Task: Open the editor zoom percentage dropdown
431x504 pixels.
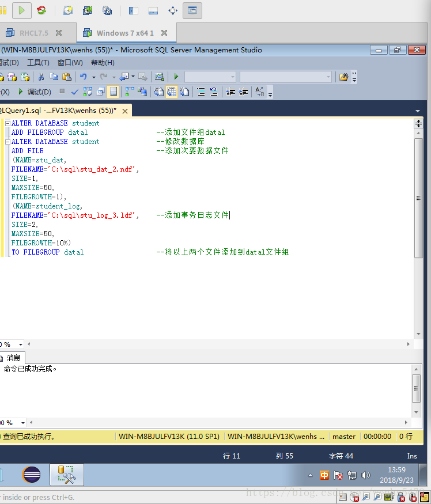Action: pyautogui.click(x=21, y=344)
